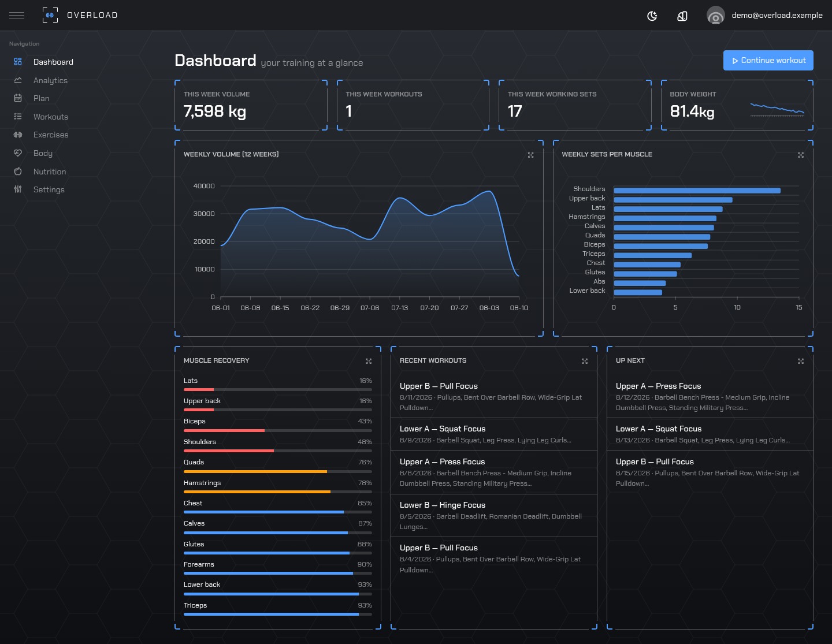Viewport: 832px width, 644px height.
Task: Open the user avatar account menu
Action: point(716,16)
